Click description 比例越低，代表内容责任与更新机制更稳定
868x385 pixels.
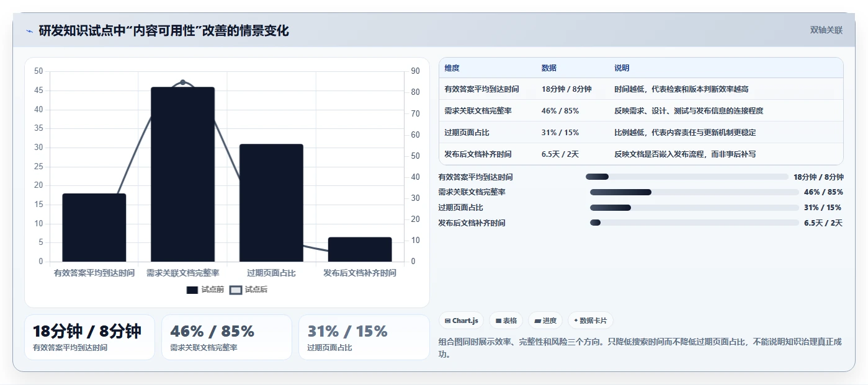685,133
